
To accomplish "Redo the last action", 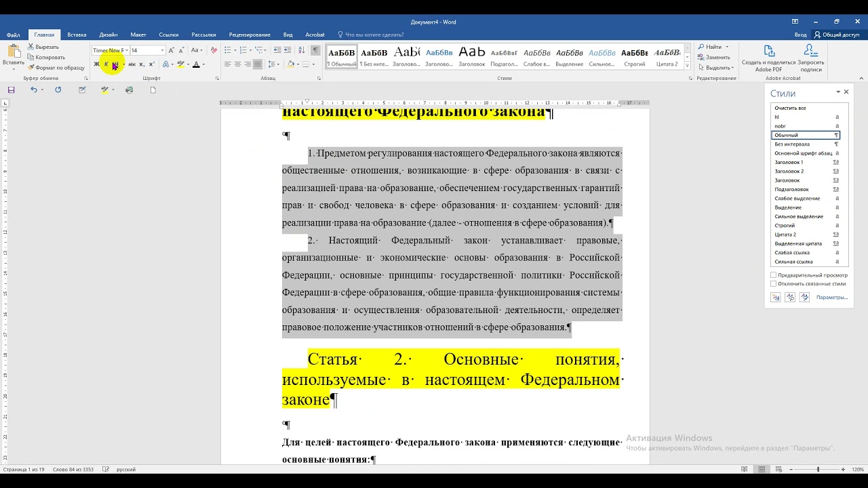I will (58, 89).
